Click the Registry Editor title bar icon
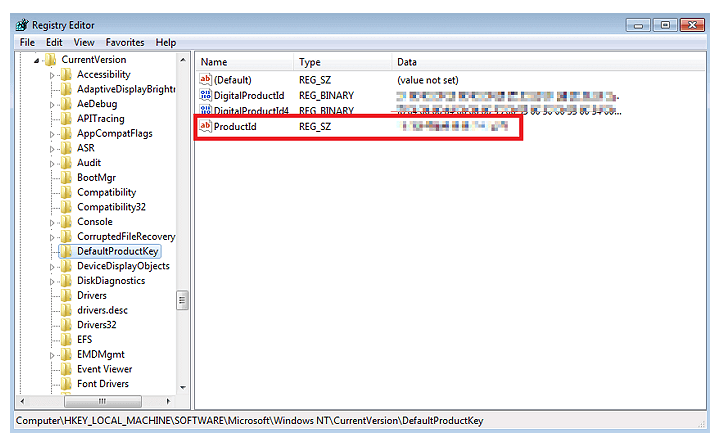 click(x=22, y=24)
